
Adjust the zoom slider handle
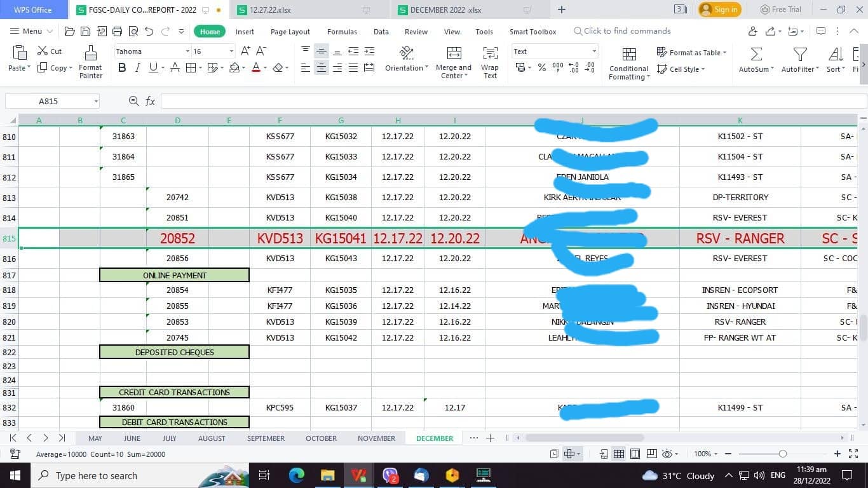pyautogui.click(x=782, y=454)
